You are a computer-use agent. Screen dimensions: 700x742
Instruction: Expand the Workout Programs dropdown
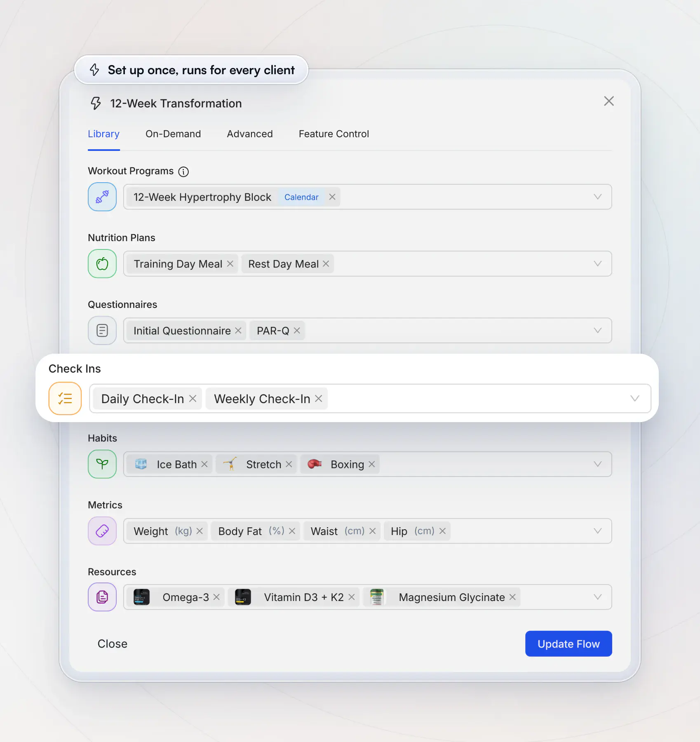pos(598,197)
